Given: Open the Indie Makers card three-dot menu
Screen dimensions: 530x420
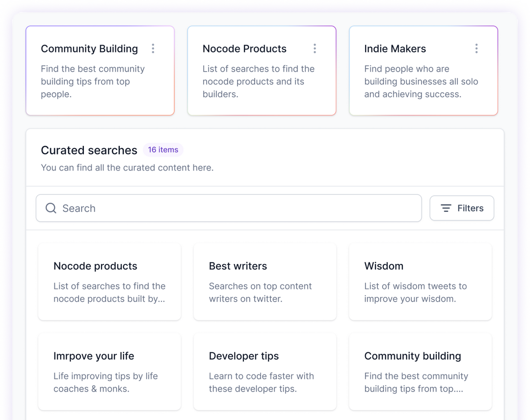Looking at the screenshot, I should (476, 49).
